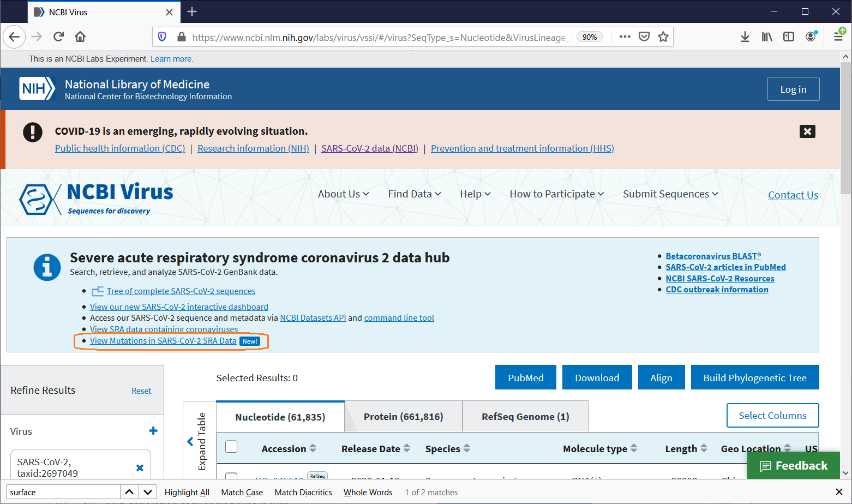The height and width of the screenshot is (504, 852).
Task: Open View Mutations in SARS-CoV-2 SRA Data
Action: [x=163, y=340]
